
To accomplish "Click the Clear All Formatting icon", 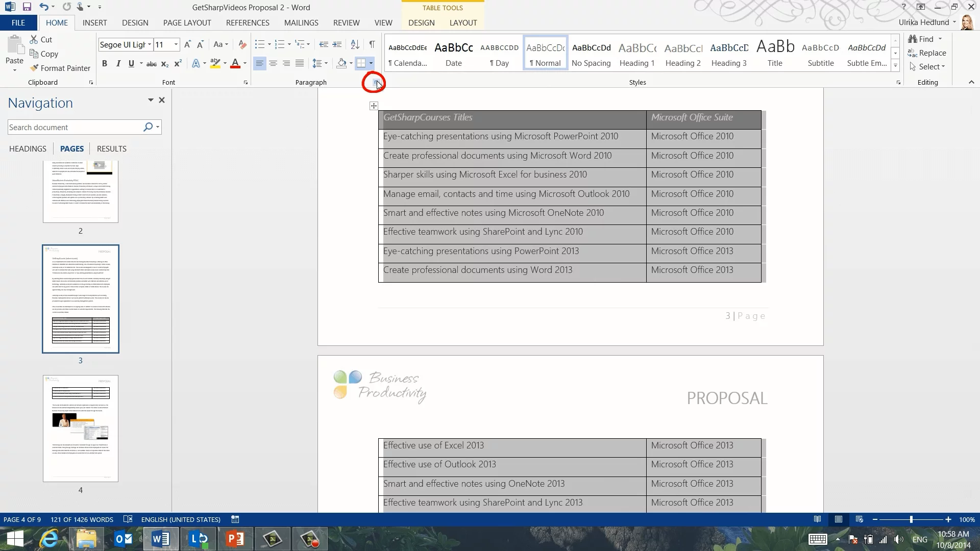I will (x=242, y=44).
